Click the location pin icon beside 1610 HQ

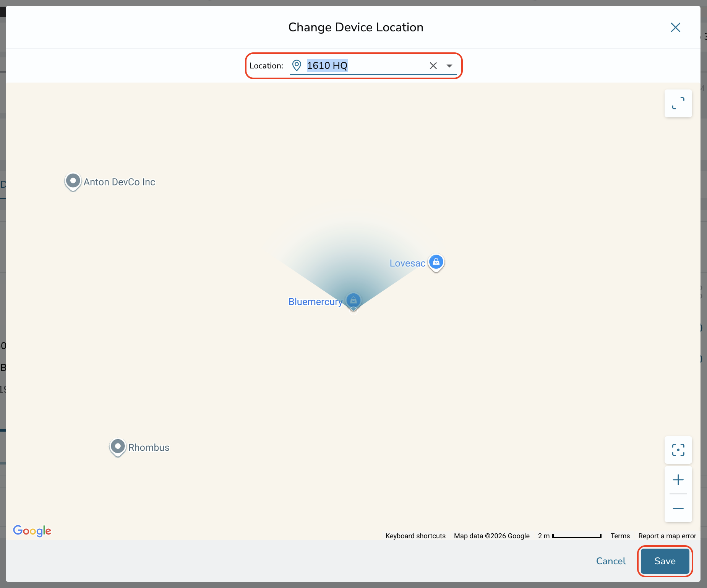click(x=297, y=66)
